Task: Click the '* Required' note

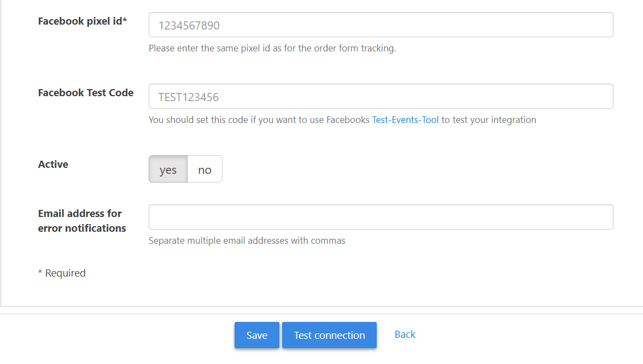Action: 62,273
